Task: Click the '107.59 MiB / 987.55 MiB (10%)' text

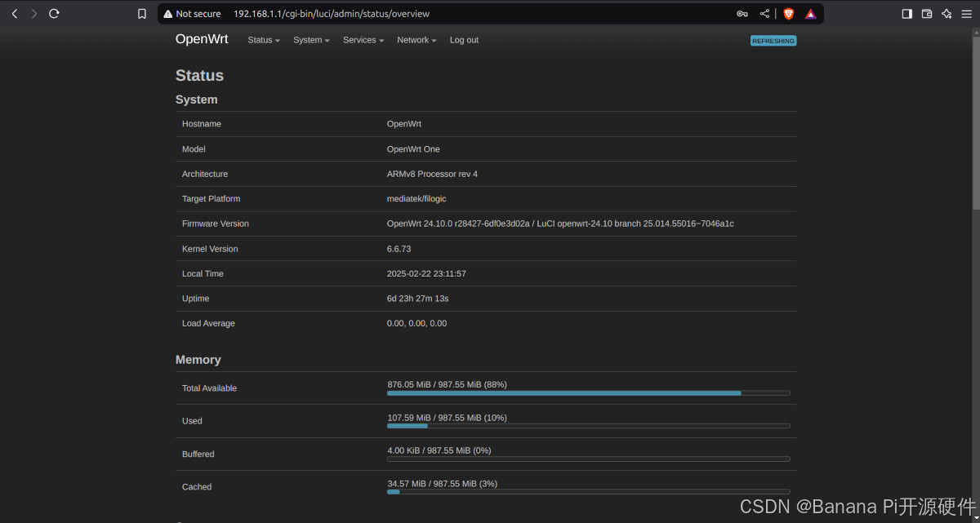Action: click(x=447, y=418)
